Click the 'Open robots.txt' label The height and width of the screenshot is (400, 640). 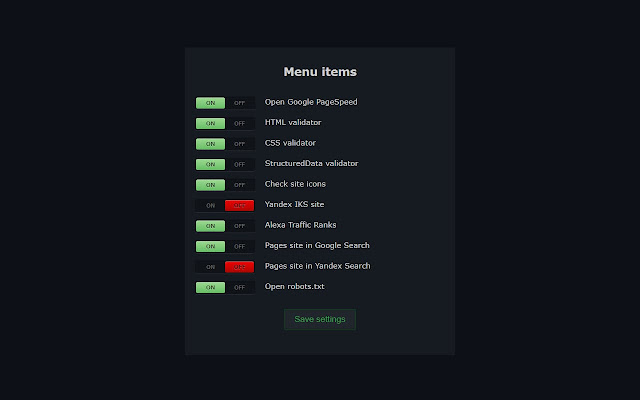pos(295,287)
